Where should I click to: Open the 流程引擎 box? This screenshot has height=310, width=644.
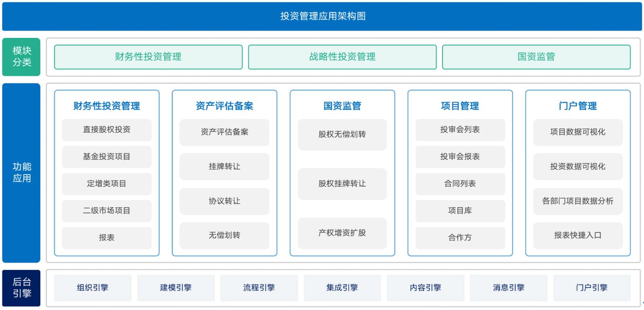point(259,288)
